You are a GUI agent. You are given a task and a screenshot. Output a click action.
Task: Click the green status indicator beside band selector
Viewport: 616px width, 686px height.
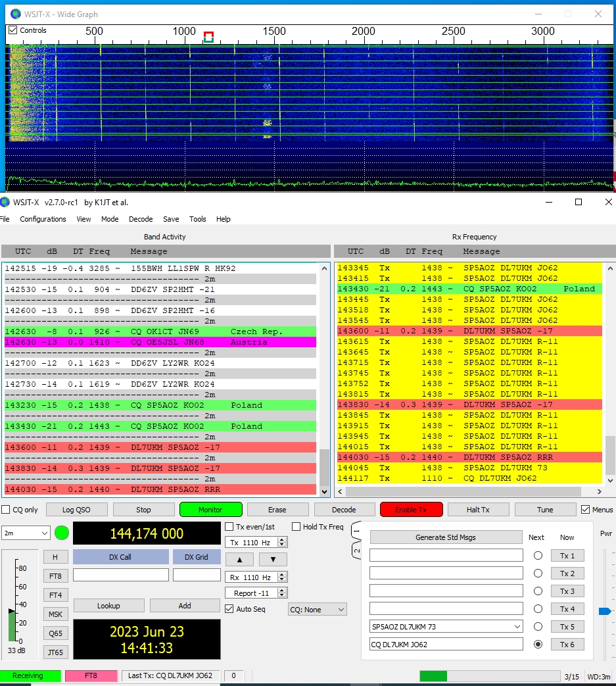click(62, 533)
